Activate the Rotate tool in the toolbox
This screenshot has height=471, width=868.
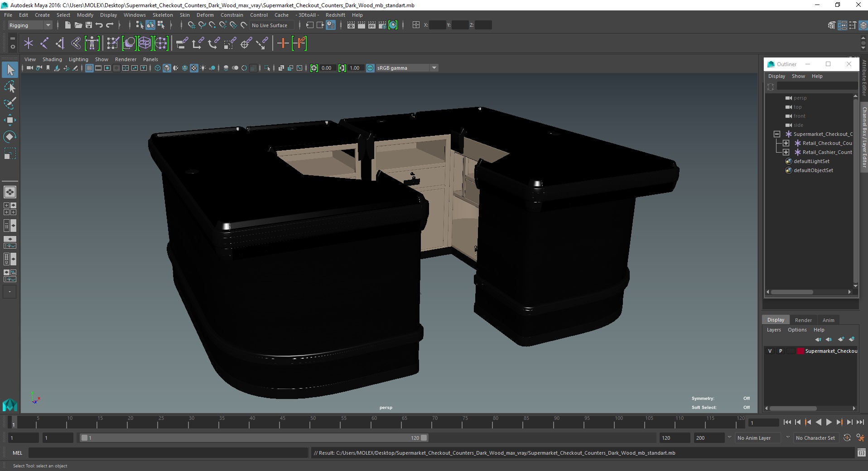click(x=10, y=137)
